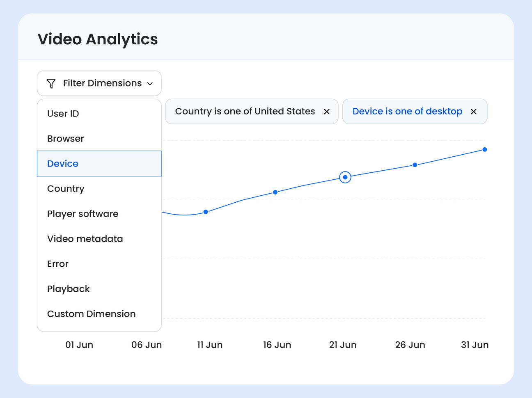This screenshot has width=532, height=398.
Task: Click the highlighted 21 Jun data point
Action: [345, 177]
